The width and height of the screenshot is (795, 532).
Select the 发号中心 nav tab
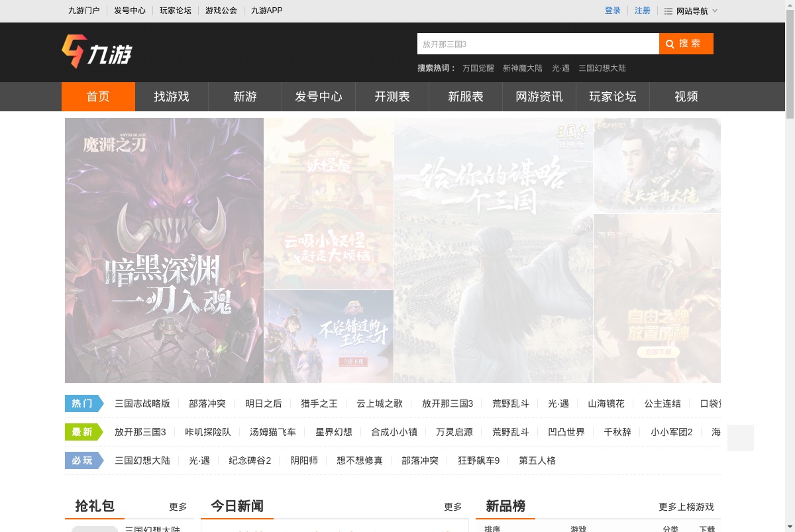pyautogui.click(x=319, y=97)
